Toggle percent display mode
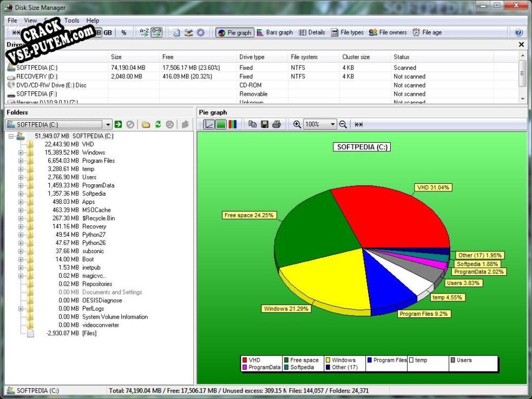The height and width of the screenshot is (399, 532). pyautogui.click(x=123, y=32)
